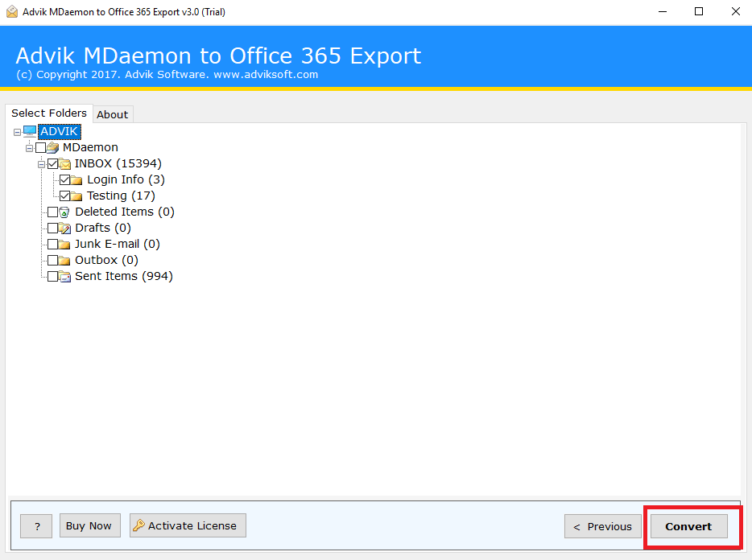This screenshot has height=560, width=752.
Task: Open the Select Folders tab
Action: click(49, 113)
